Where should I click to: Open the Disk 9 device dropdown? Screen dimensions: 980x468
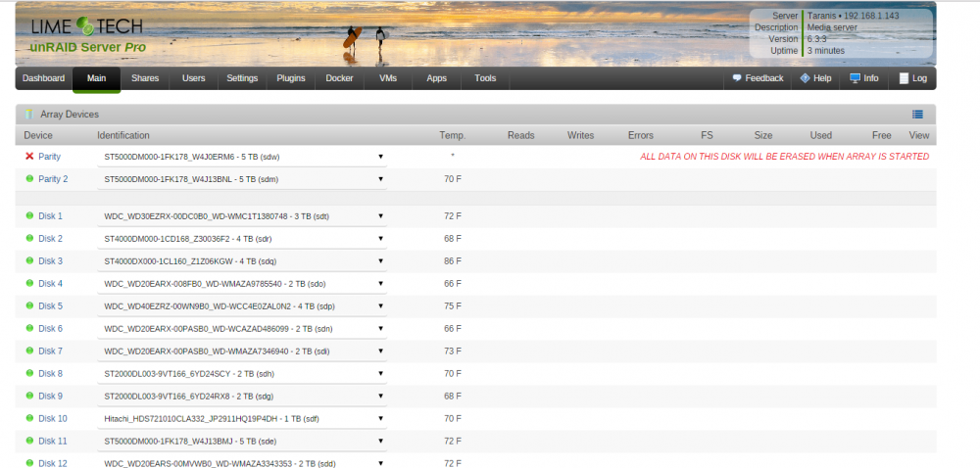tap(242, 396)
